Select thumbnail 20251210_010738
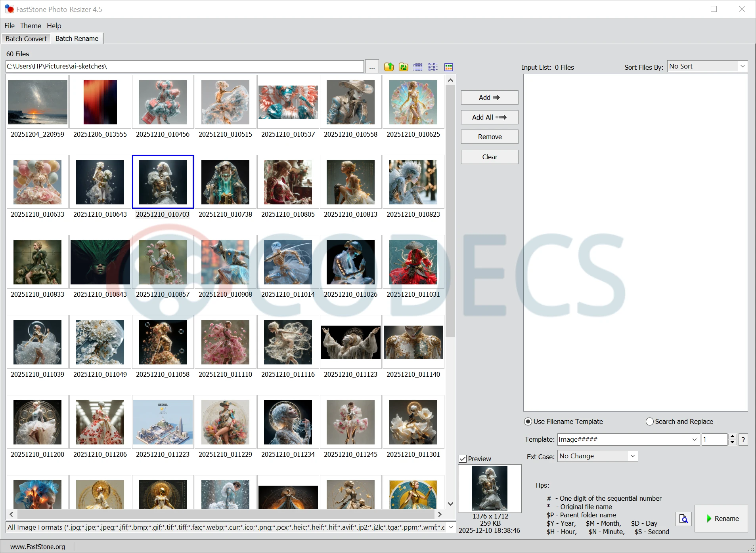756x553 pixels. [225, 182]
